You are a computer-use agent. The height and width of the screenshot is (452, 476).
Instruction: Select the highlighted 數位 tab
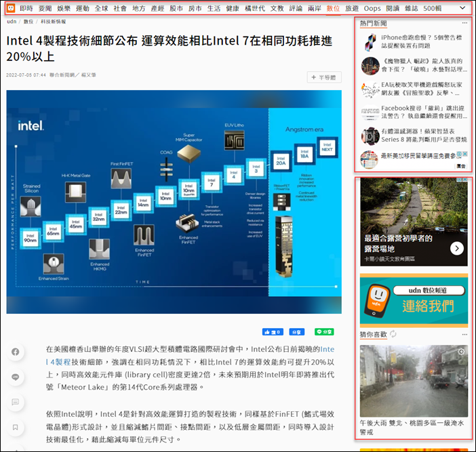[x=333, y=9]
